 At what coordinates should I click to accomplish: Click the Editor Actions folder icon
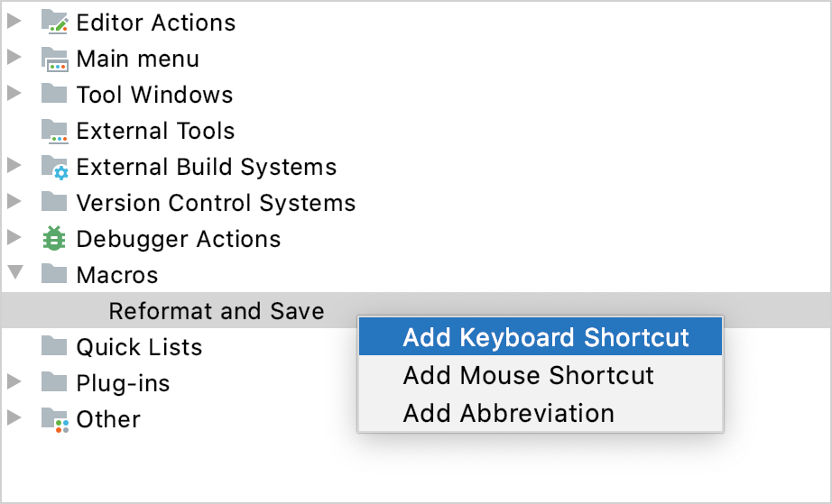[54, 23]
